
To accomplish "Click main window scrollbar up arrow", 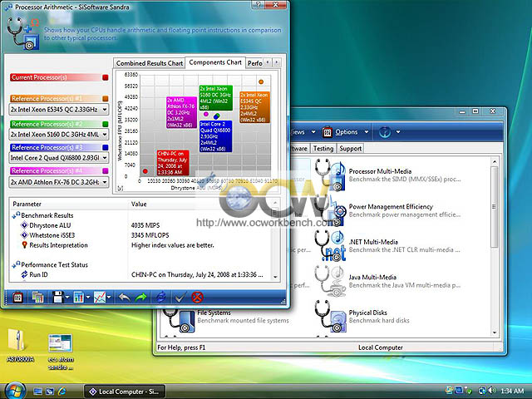I will [x=495, y=162].
